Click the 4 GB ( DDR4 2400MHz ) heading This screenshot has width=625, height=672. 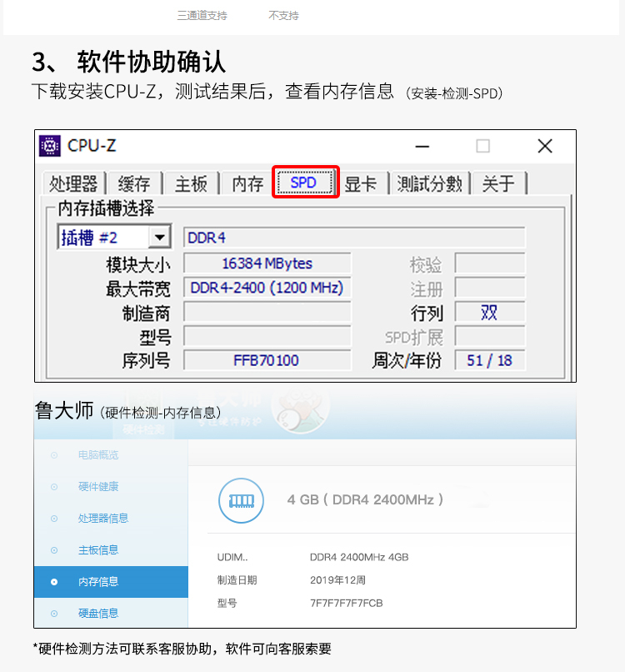click(x=365, y=499)
